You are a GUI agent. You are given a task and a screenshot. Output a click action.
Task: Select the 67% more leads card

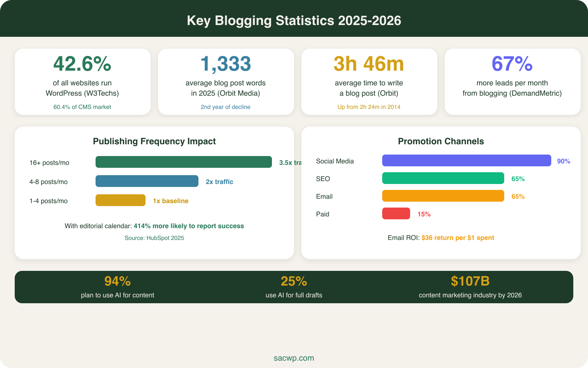point(512,81)
